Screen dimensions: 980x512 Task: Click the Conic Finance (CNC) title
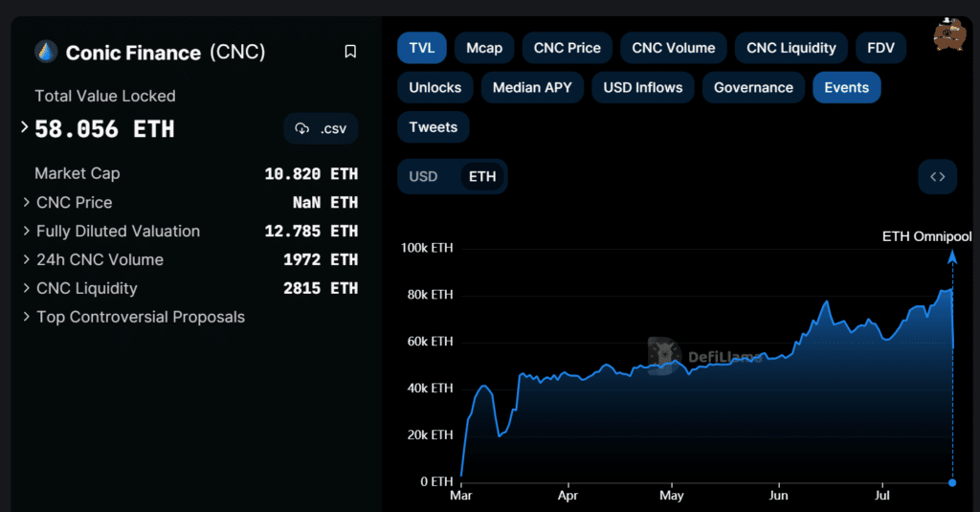166,53
